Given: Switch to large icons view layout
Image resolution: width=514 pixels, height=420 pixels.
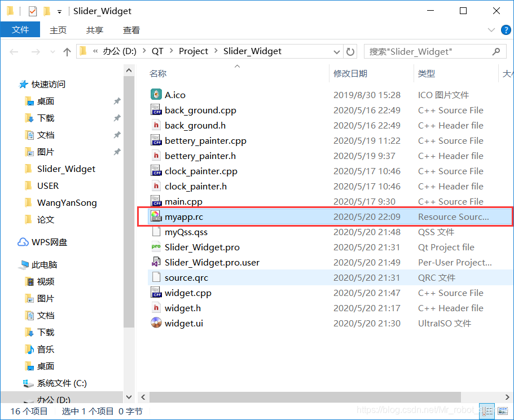Looking at the screenshot, I should coord(502,411).
